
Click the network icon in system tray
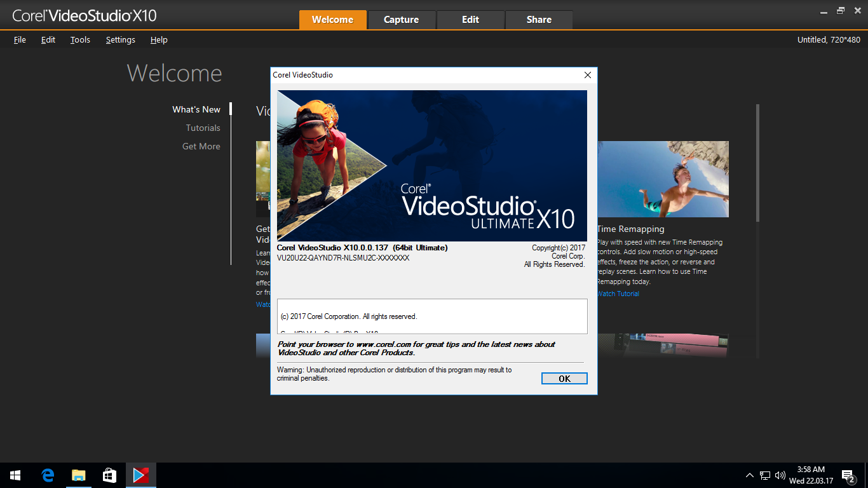(x=765, y=475)
